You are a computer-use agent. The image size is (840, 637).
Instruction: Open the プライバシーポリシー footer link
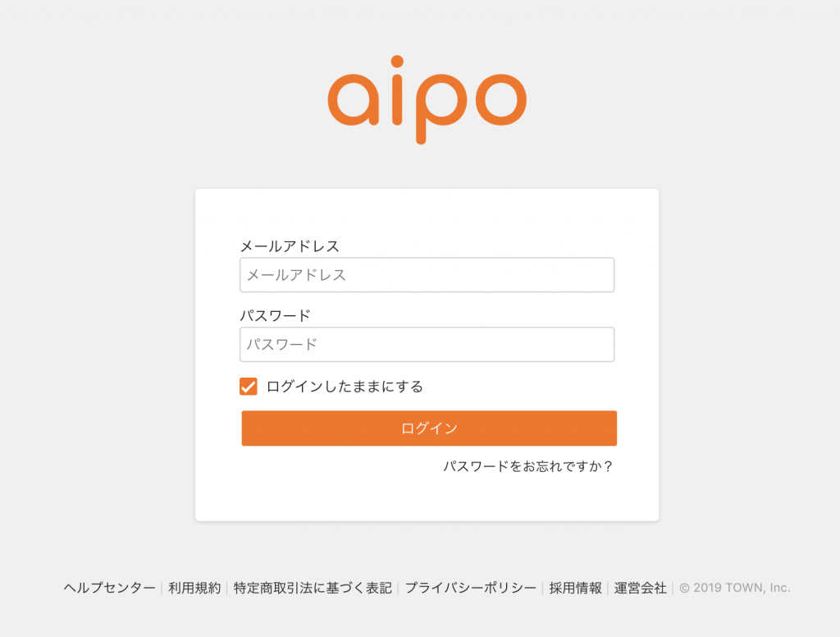[x=470, y=588]
